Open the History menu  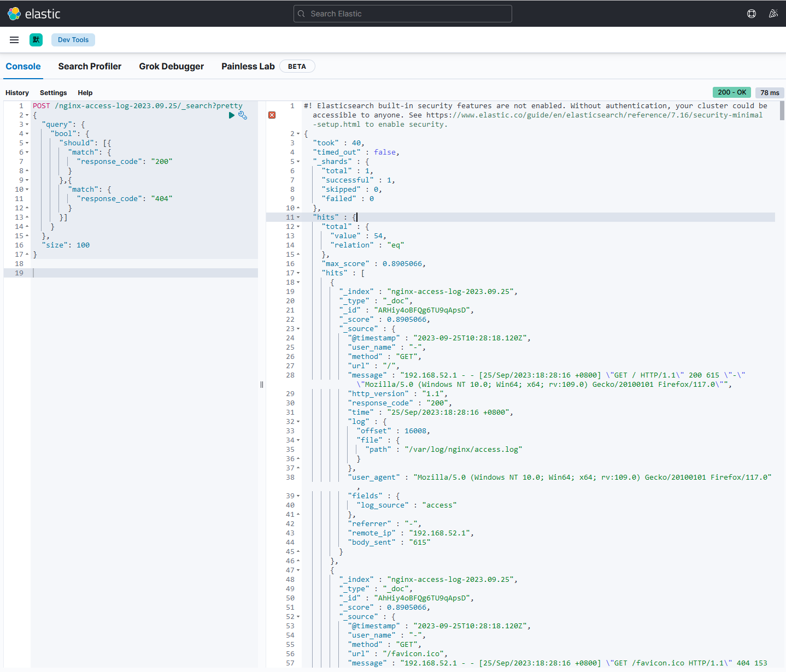point(17,93)
